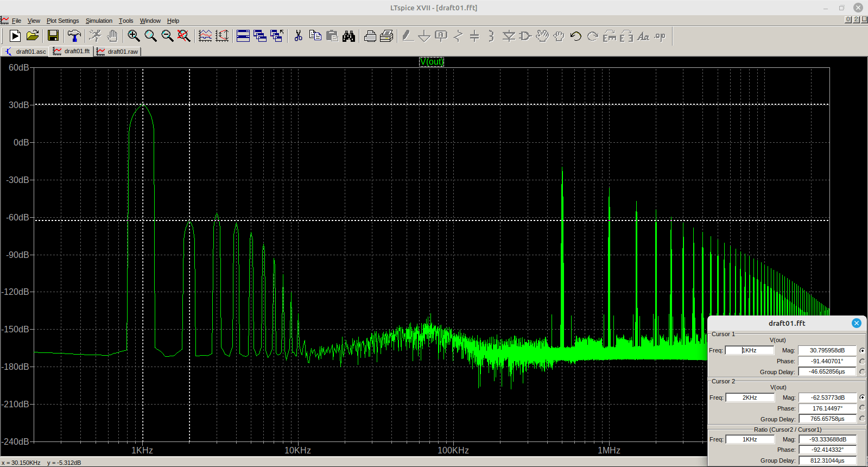
Task: Click the Halt simulation running-man icon
Action: coord(95,36)
